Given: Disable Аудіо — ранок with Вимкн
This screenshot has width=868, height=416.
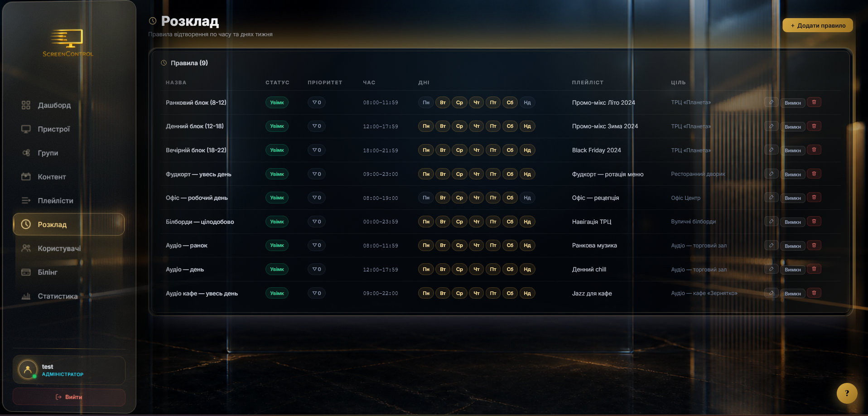Looking at the screenshot, I should pos(793,246).
